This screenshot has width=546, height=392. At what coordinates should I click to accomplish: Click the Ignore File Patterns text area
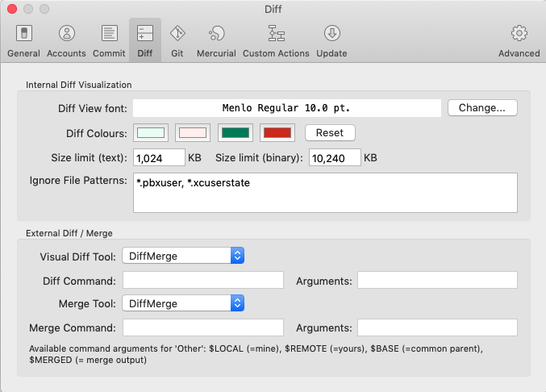click(325, 193)
